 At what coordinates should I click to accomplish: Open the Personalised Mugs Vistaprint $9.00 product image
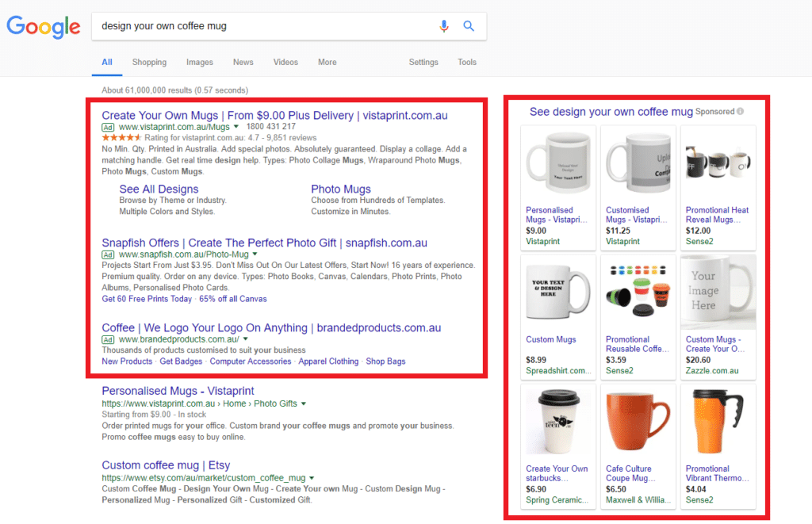558,164
